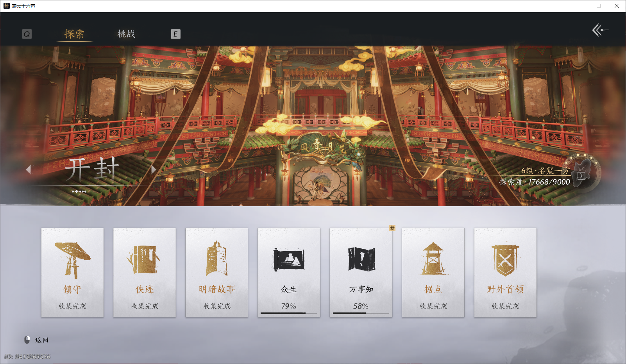Select the 镇守 collection card icon
The width and height of the screenshot is (626, 364).
pos(72,258)
